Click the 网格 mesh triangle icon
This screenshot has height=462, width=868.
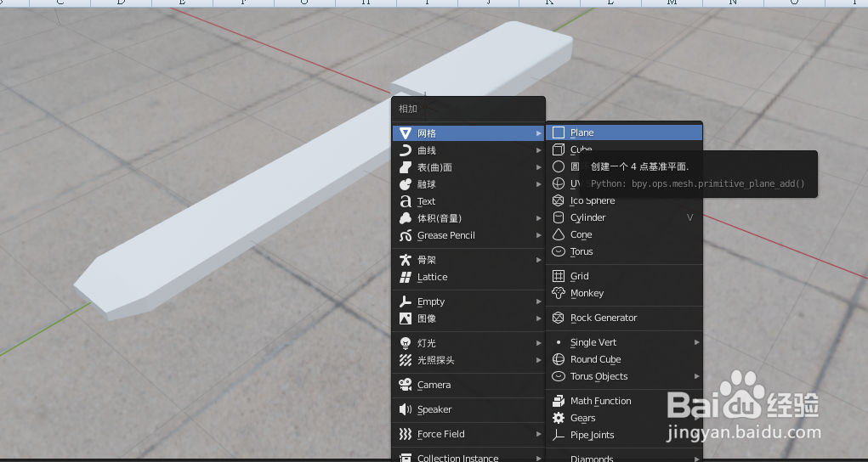[x=406, y=133]
